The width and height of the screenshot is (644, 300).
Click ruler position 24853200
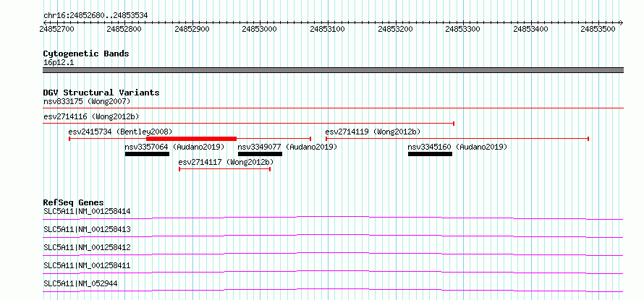tap(395, 29)
